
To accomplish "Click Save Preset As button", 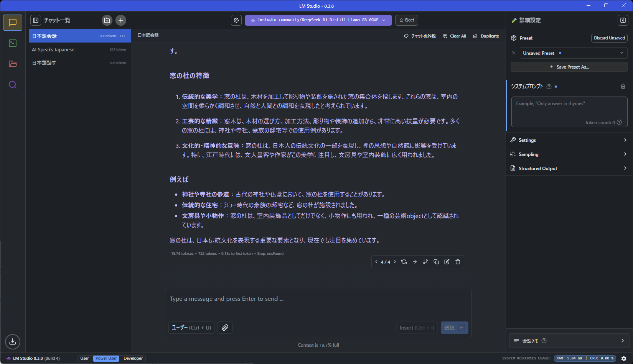I will 569,67.
